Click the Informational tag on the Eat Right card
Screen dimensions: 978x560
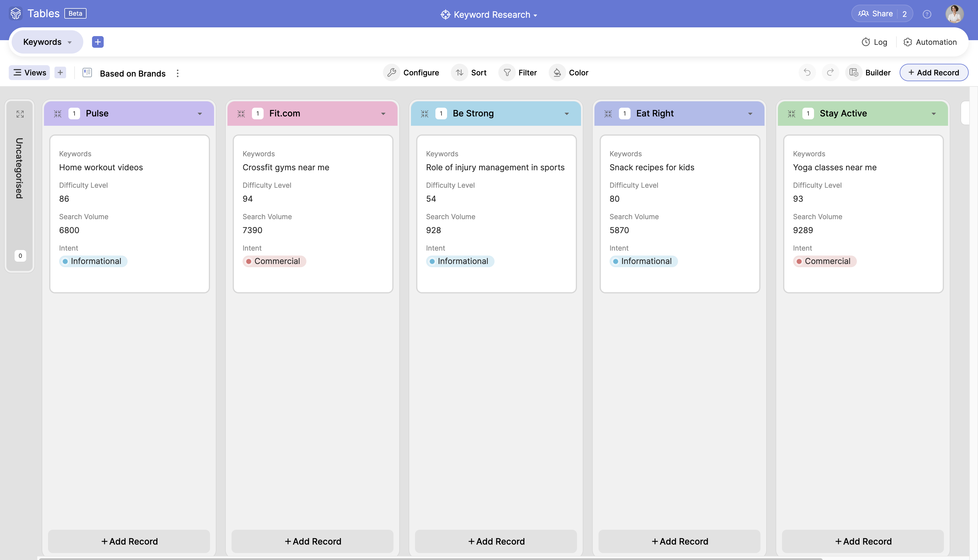click(644, 262)
